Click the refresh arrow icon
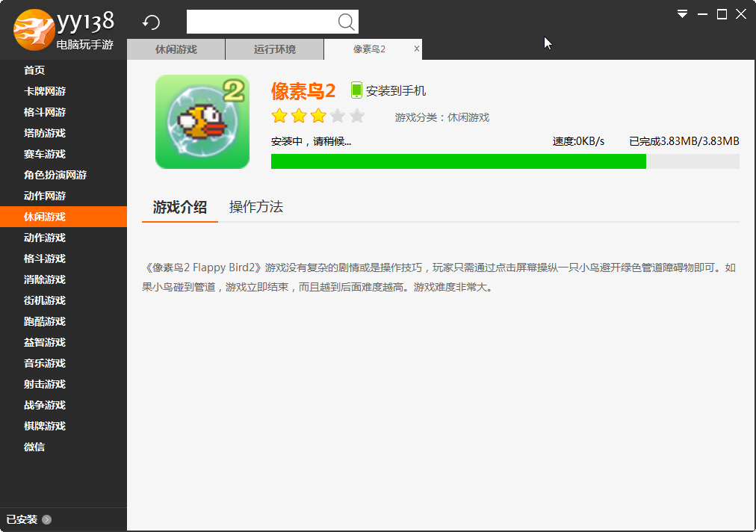The image size is (756, 532). 152,22
